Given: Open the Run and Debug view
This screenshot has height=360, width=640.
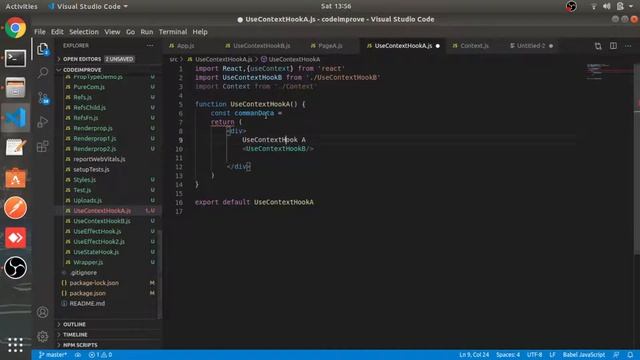Looking at the screenshot, I should click(43, 122).
